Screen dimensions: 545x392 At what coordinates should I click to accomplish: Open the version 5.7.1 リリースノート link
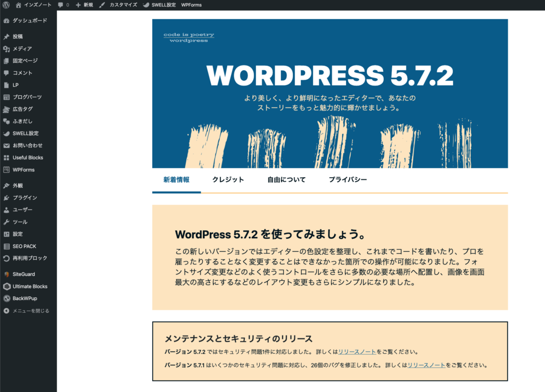(x=426, y=365)
